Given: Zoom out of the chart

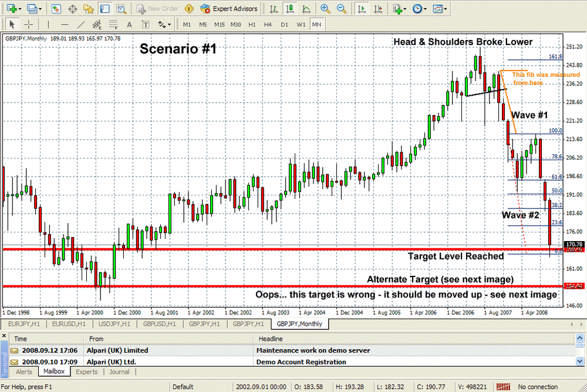Looking at the screenshot, I should pos(341,9).
